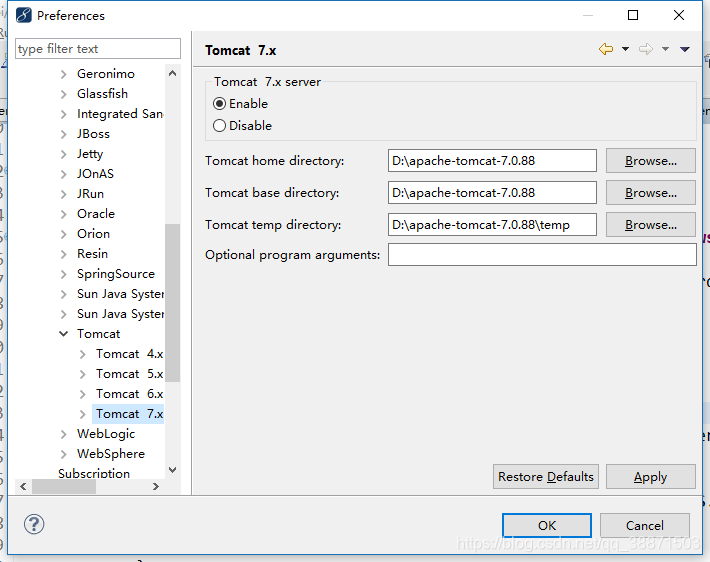Select the WebSphere tree item
The image size is (710, 562).
click(111, 454)
